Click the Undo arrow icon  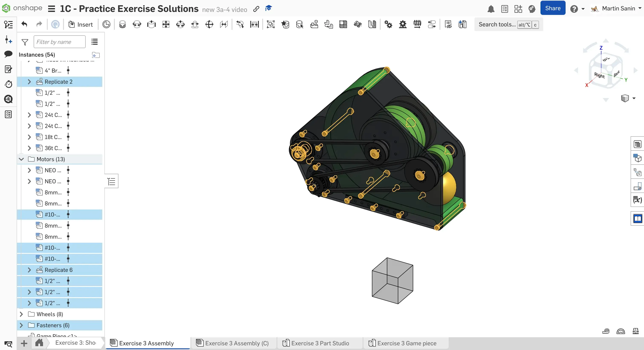(24, 24)
